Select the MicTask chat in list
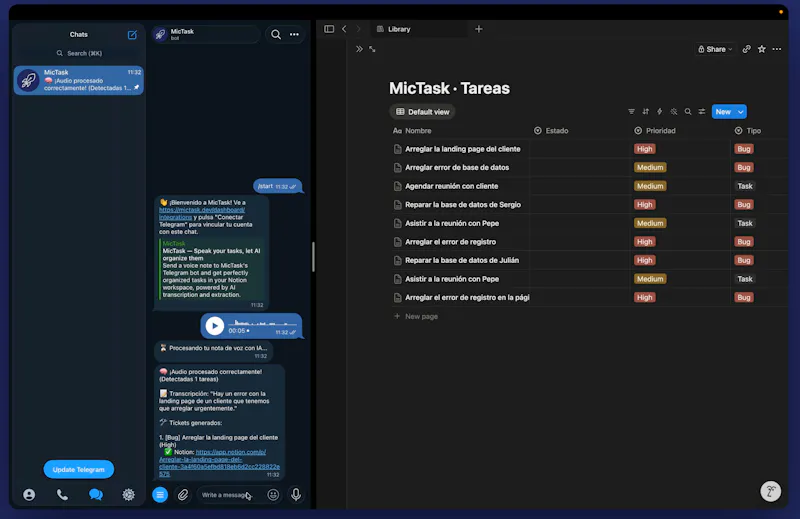Viewport: 800px width, 519px height. [x=79, y=80]
